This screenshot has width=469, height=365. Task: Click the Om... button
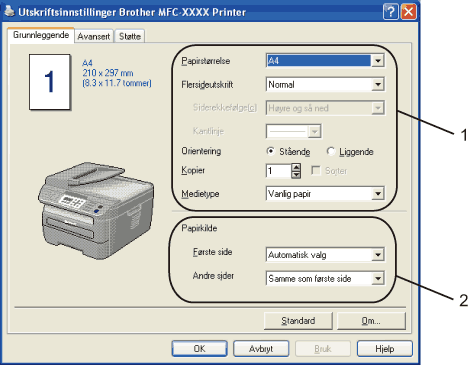click(371, 321)
